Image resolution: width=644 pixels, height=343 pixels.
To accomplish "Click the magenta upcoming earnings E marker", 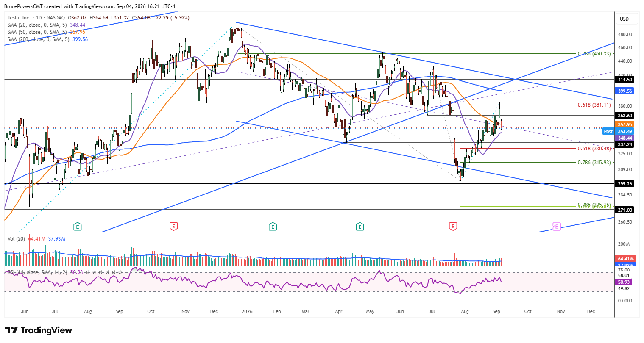I will 556,227.
